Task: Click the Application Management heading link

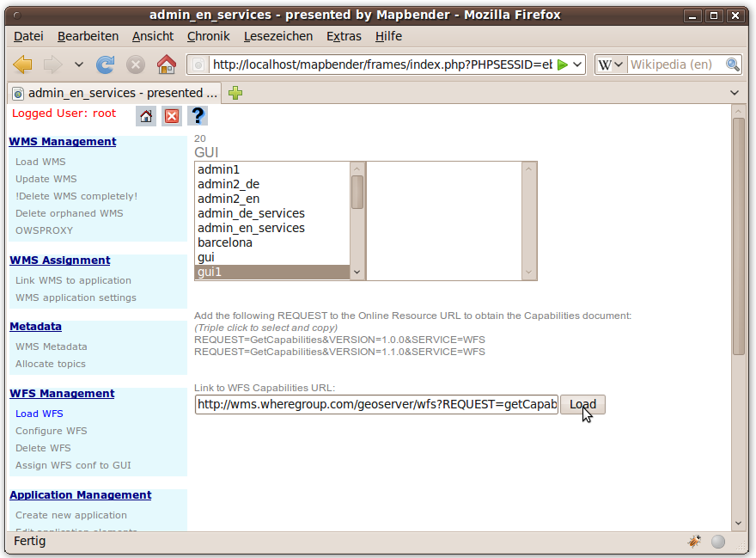Action: [x=81, y=494]
